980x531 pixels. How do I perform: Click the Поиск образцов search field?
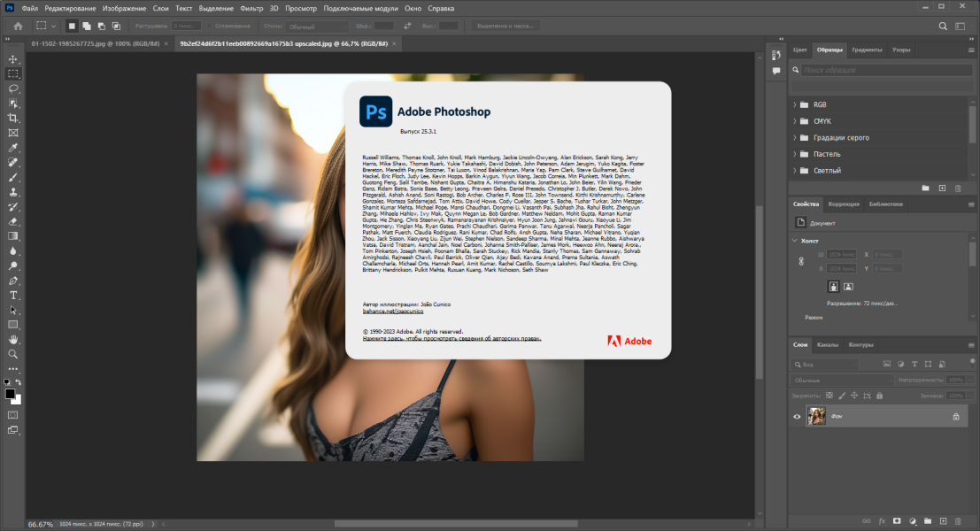886,70
